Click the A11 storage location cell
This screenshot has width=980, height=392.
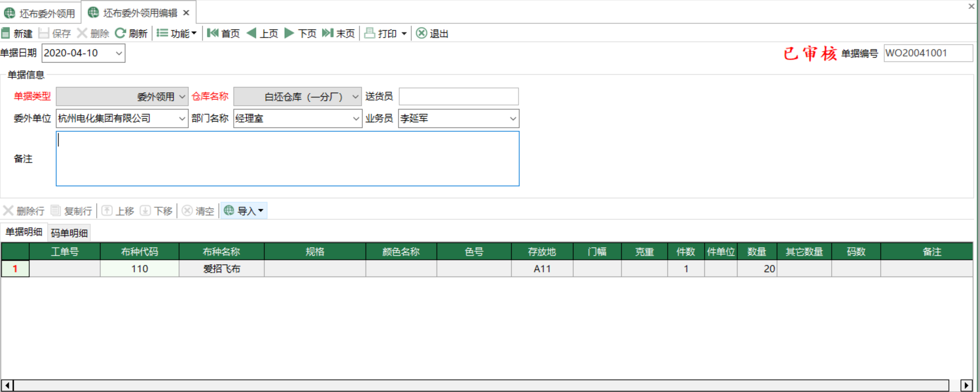click(x=542, y=268)
